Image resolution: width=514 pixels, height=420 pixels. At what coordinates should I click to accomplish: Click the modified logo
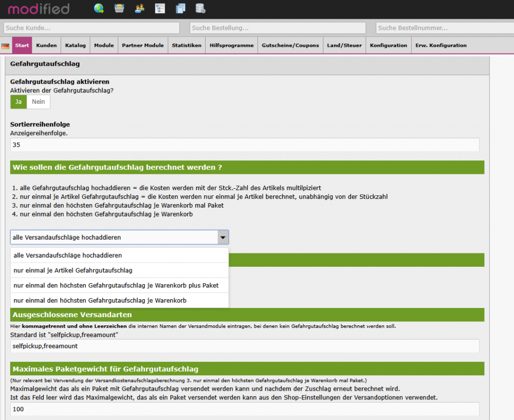tap(39, 9)
